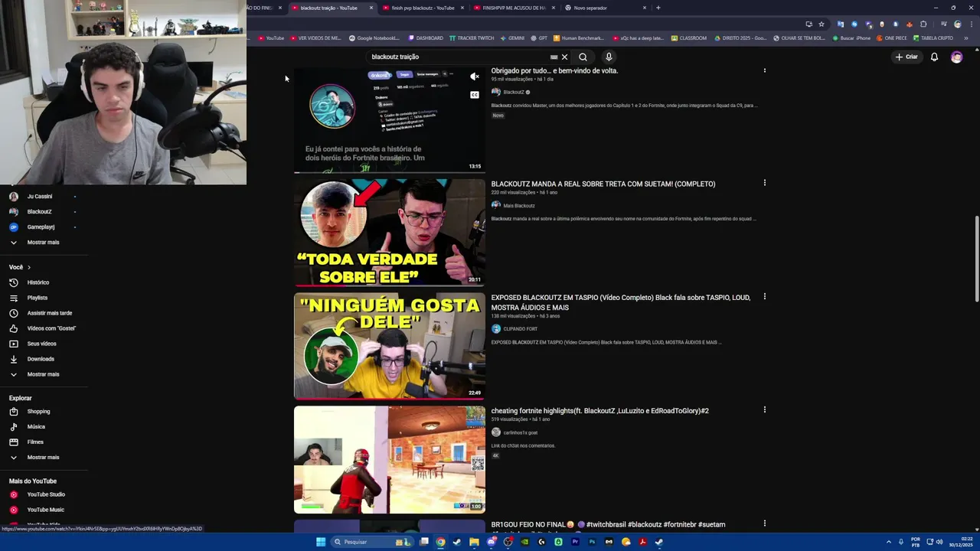Open carlinhos1x goat channel link
Image resolution: width=980 pixels, height=551 pixels.
coord(520,432)
